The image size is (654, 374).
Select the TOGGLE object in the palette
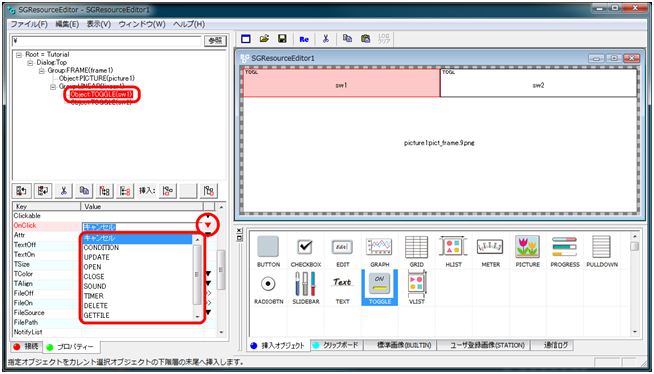tap(380, 288)
